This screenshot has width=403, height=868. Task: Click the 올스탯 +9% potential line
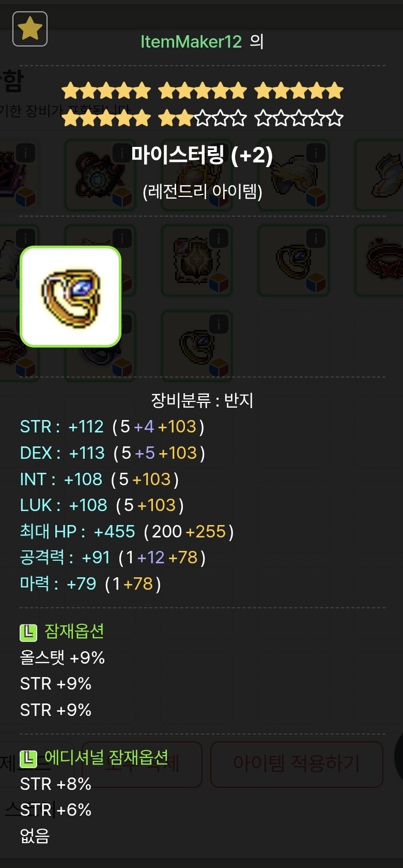point(63,658)
